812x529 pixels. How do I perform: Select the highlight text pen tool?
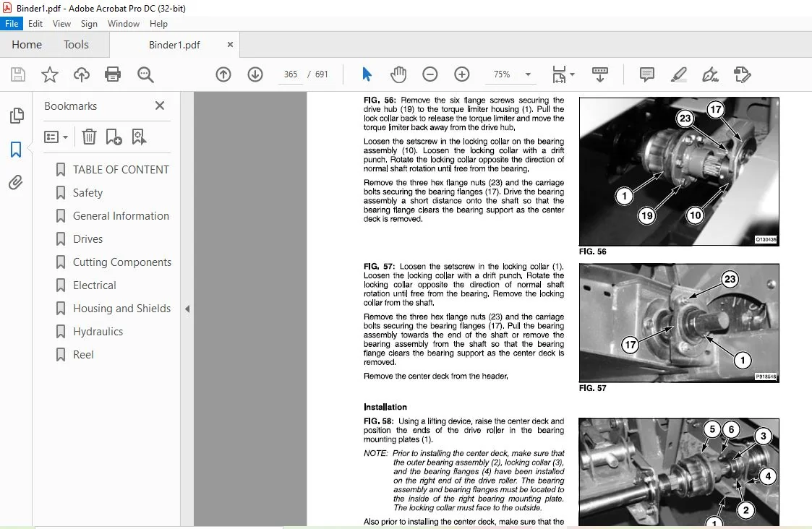click(678, 74)
